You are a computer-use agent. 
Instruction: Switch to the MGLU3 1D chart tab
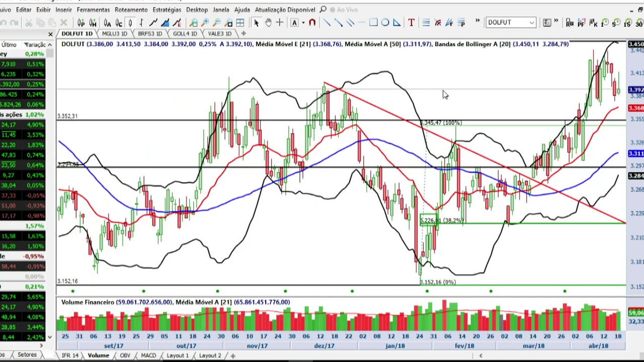pyautogui.click(x=114, y=34)
